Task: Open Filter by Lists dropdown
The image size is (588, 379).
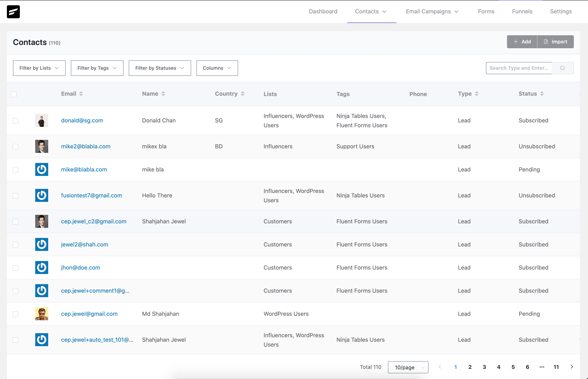Action: pos(39,68)
